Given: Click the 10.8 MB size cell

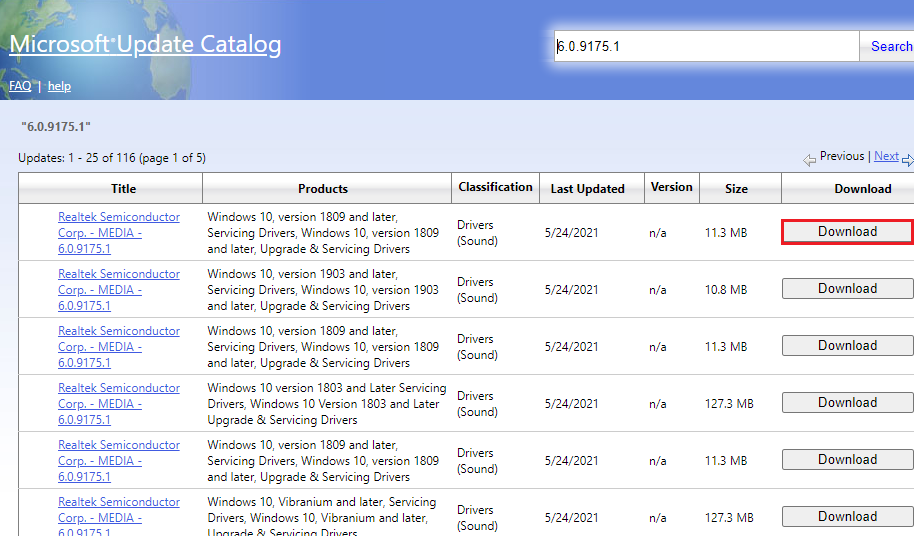Looking at the screenshot, I should point(726,290).
